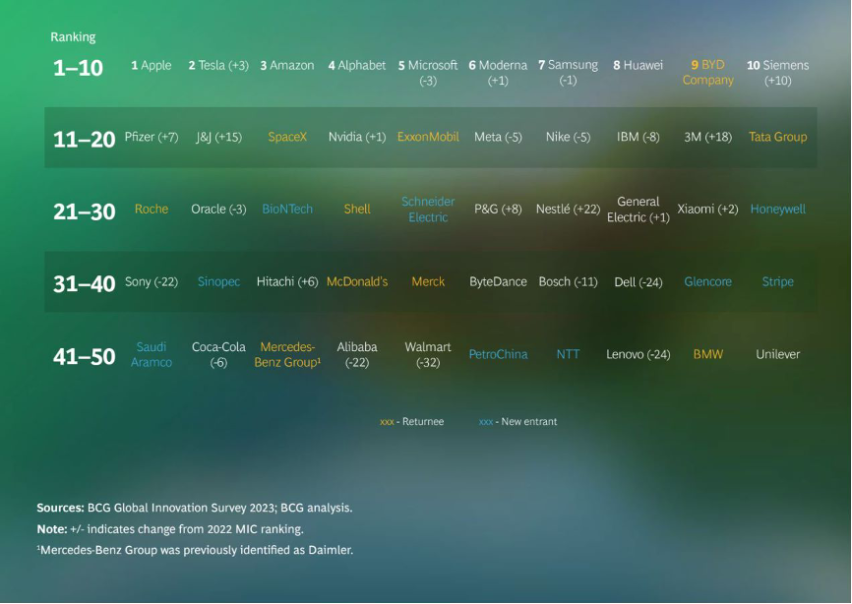Click '5 Microsoft (-3)' entry
The width and height of the screenshot is (852, 604).
coord(428,73)
